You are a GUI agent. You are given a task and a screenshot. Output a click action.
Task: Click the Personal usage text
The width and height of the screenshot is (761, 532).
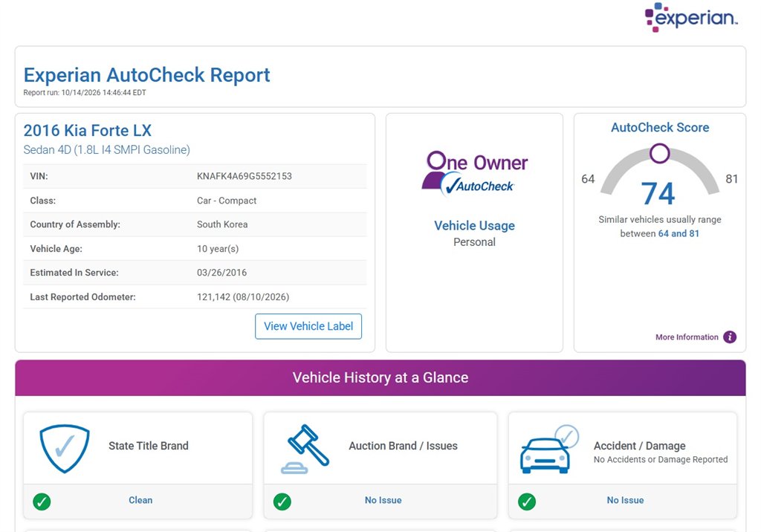coord(474,242)
